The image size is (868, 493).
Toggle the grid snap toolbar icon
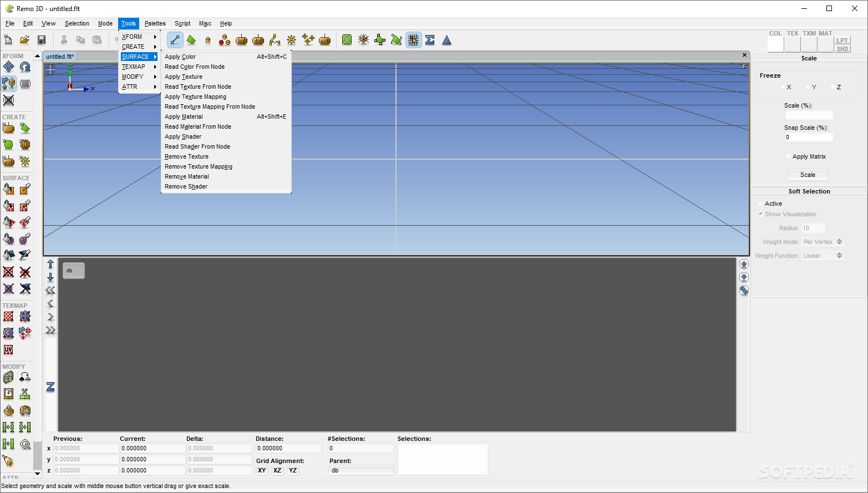click(414, 40)
